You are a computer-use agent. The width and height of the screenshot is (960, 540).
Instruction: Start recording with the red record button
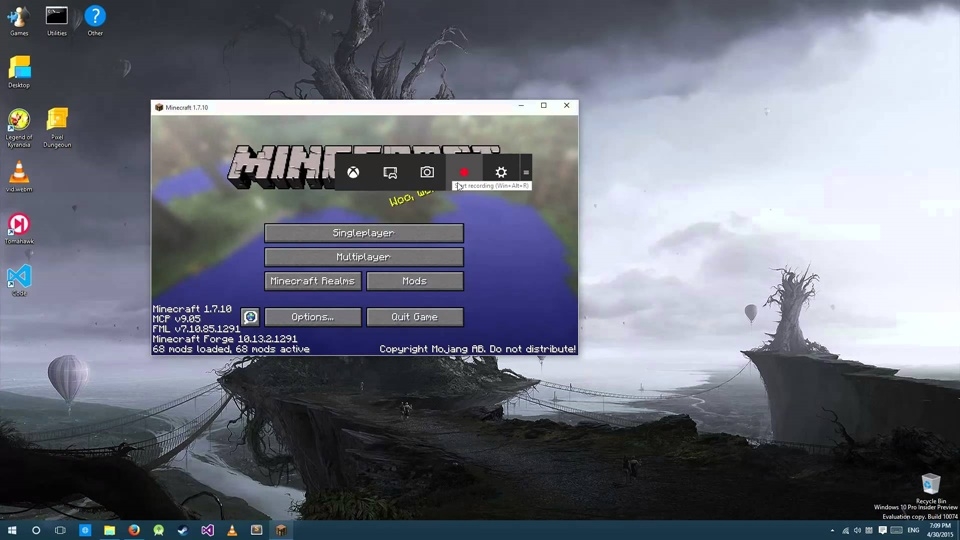click(464, 173)
